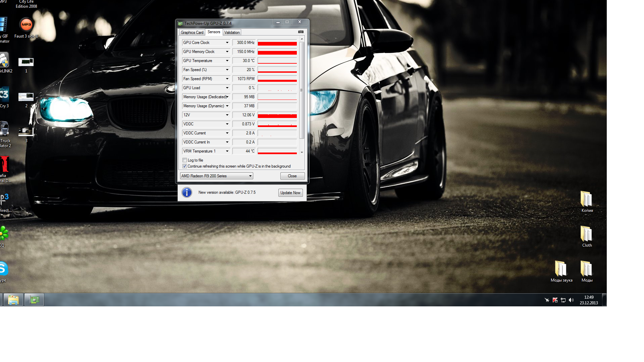
Task: Open the GPU Temperature dropdown arrow
Action: pyautogui.click(x=227, y=61)
